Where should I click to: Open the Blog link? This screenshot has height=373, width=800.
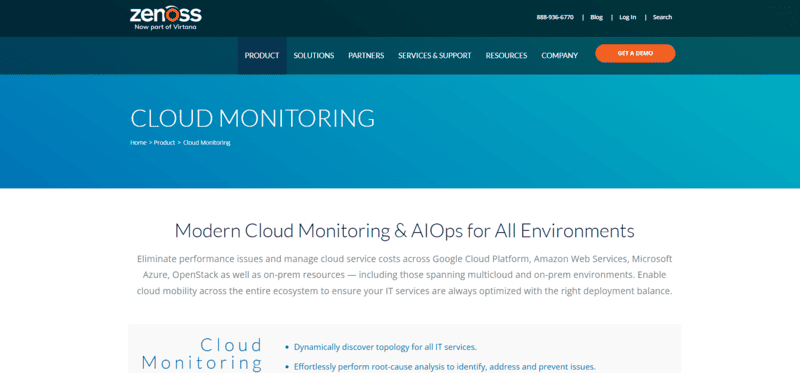pos(596,17)
